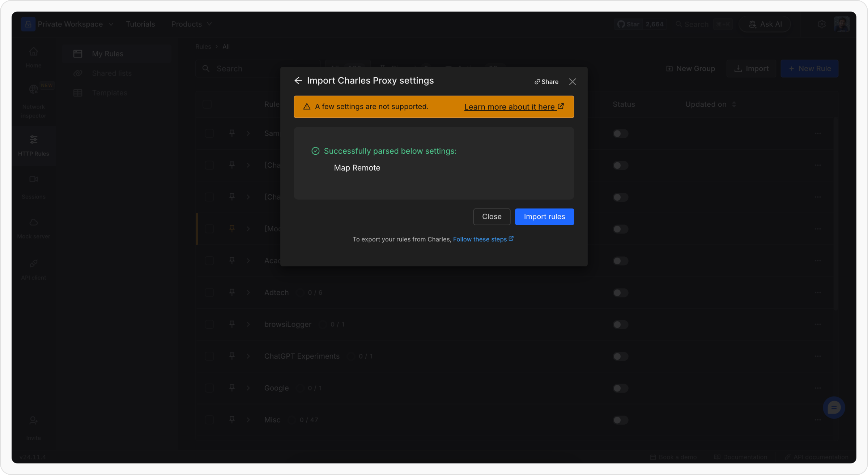Image resolution: width=868 pixels, height=475 pixels.
Task: Expand the Misc rule group
Action: tap(248, 420)
